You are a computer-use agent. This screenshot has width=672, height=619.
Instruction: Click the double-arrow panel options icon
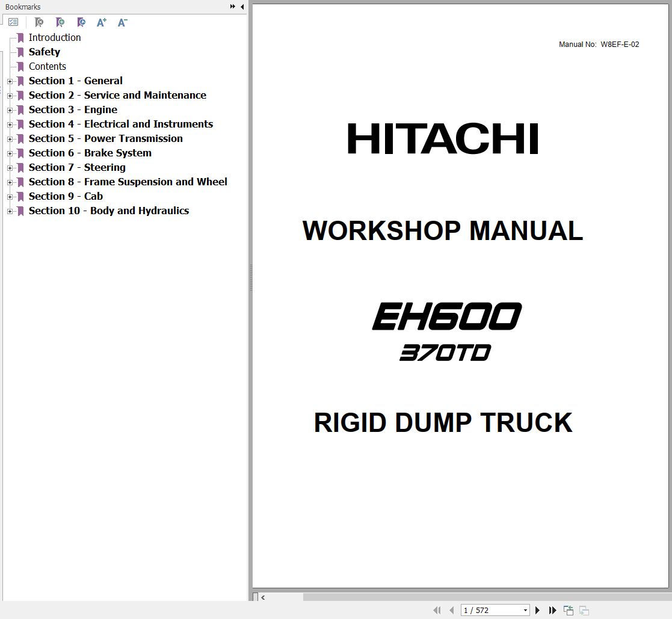[233, 7]
